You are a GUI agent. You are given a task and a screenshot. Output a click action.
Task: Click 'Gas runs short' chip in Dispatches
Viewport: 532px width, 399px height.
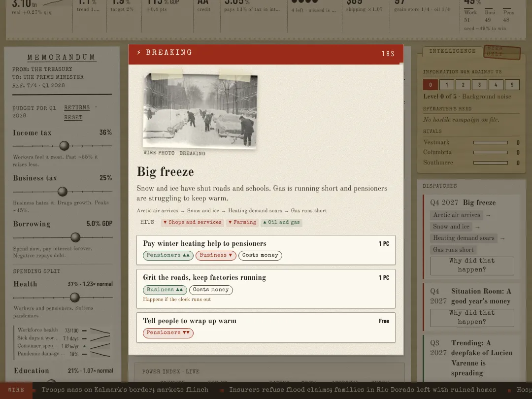pyautogui.click(x=453, y=250)
